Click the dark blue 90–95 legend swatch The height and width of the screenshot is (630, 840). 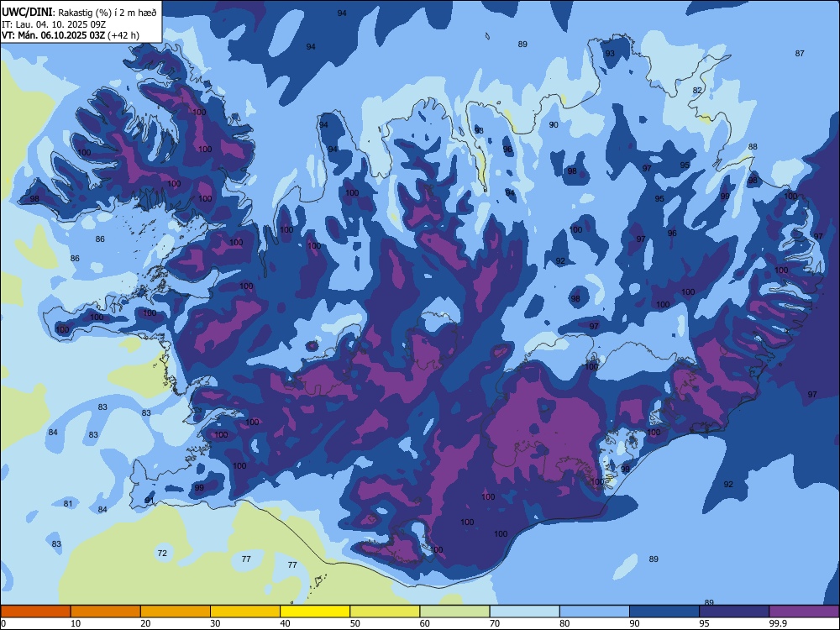[664, 612]
